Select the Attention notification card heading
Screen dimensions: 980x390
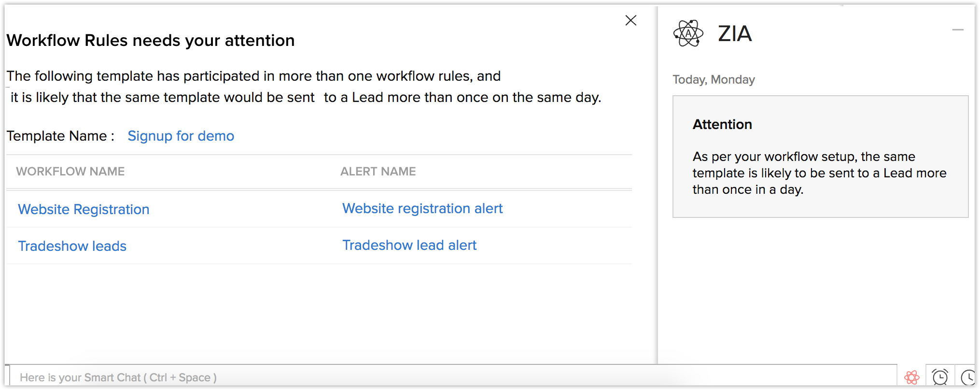722,125
